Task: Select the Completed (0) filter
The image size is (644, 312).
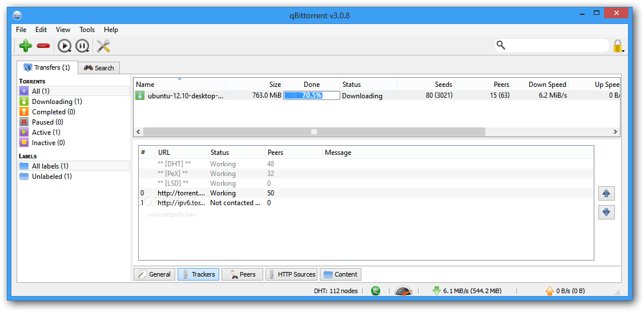Action: click(74, 112)
